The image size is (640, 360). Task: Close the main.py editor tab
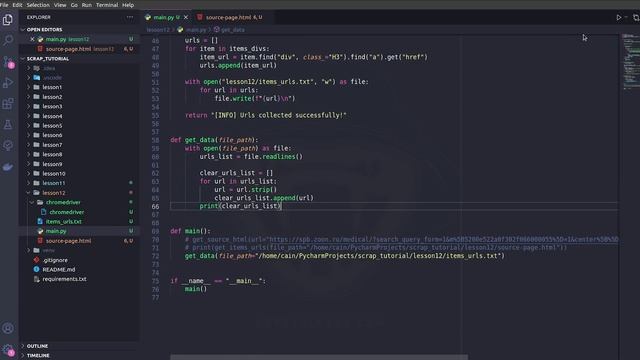coord(186,17)
